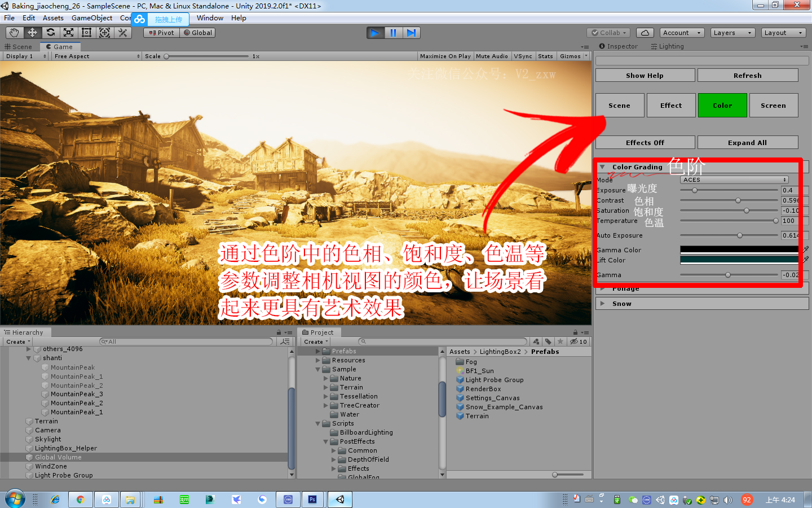Toggle the Hierarchy panel lock icon

(x=279, y=332)
